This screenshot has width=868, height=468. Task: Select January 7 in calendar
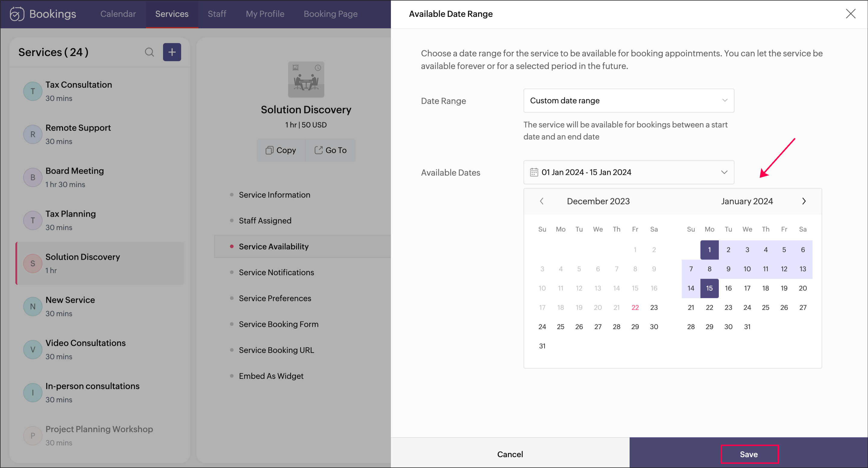click(x=691, y=269)
